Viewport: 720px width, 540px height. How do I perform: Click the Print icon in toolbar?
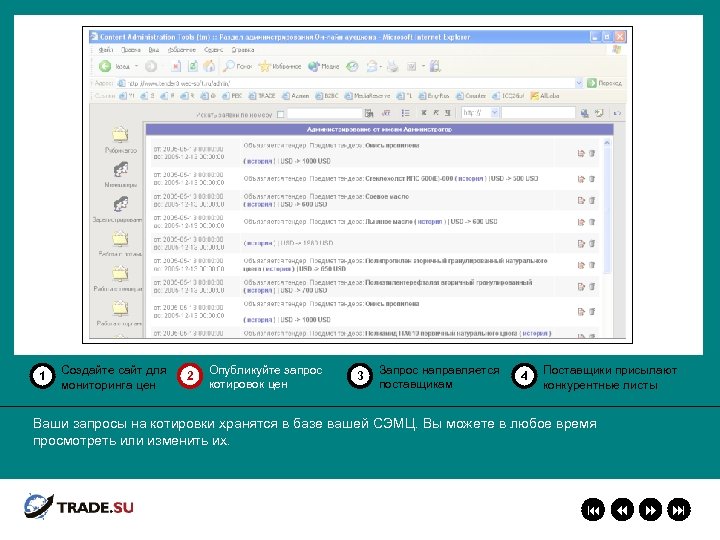393,67
